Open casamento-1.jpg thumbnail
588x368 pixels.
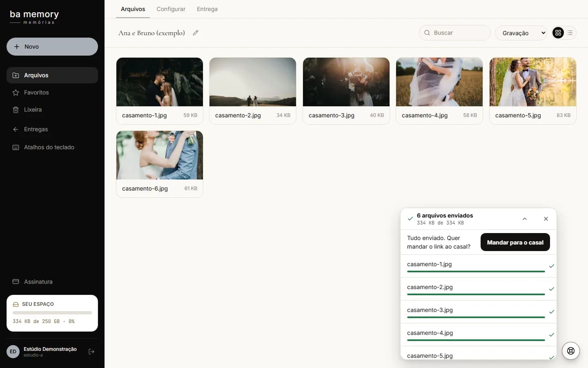click(160, 82)
